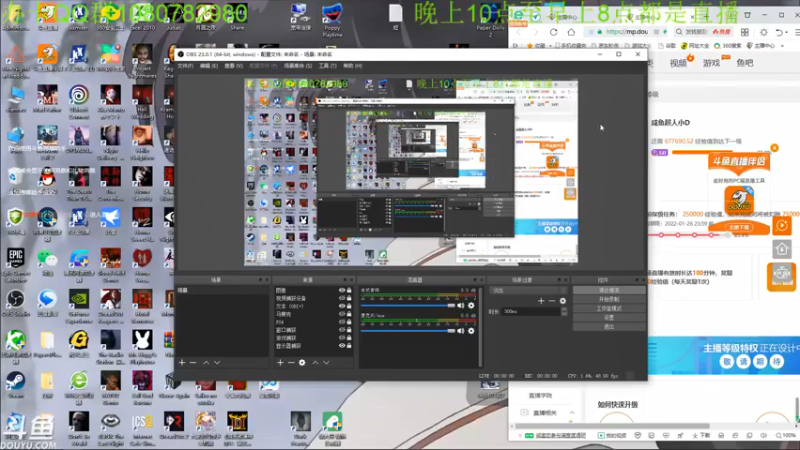Expand the 收藏 bookmarks dropdown arrow
The image size is (800, 450).
coord(551,46)
